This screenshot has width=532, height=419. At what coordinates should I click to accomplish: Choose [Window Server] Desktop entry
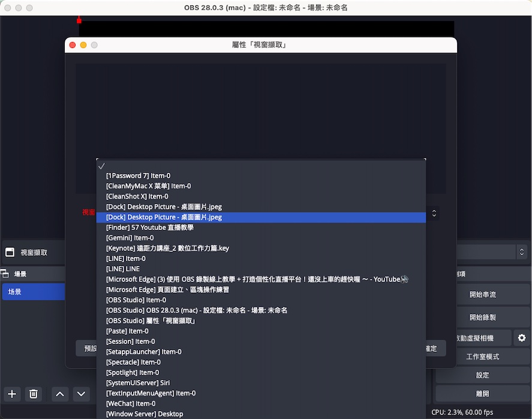coord(261,414)
